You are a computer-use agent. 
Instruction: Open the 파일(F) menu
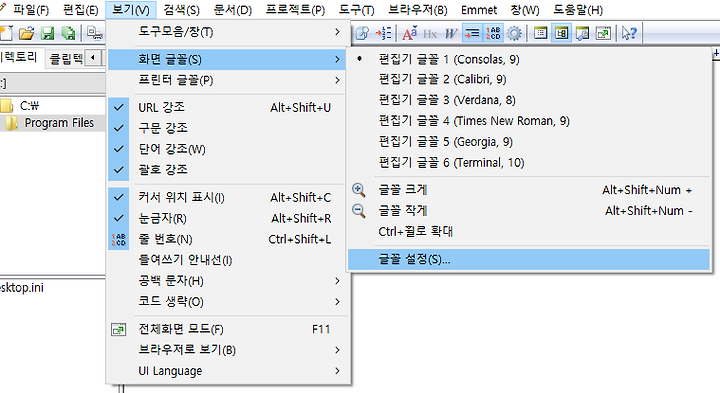30,10
